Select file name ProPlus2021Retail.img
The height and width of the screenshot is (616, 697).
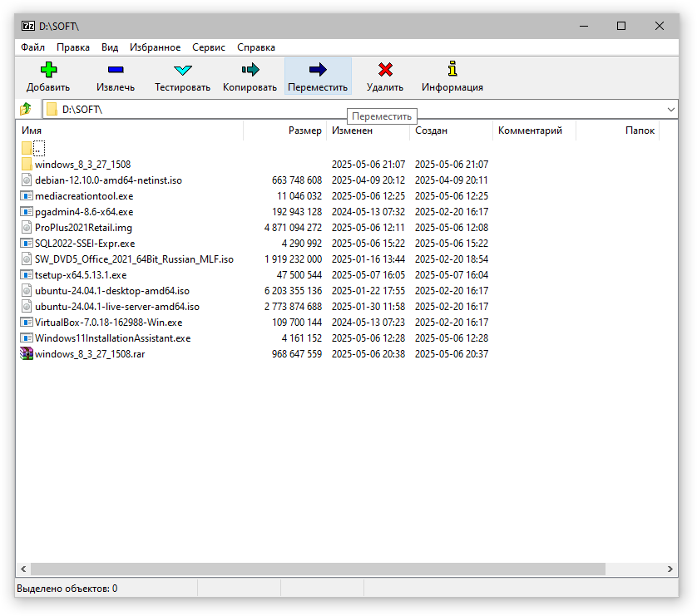[83, 228]
